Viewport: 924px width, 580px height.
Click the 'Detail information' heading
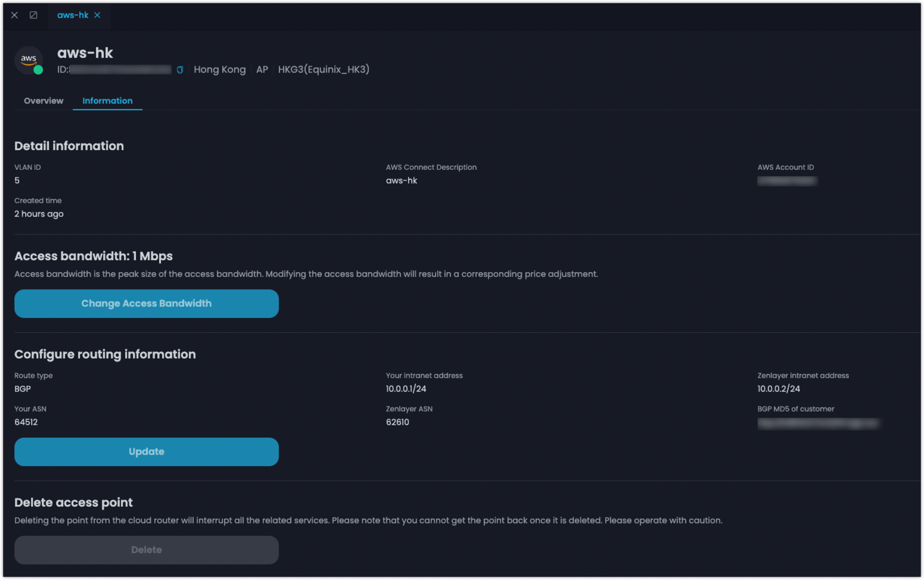tap(69, 146)
